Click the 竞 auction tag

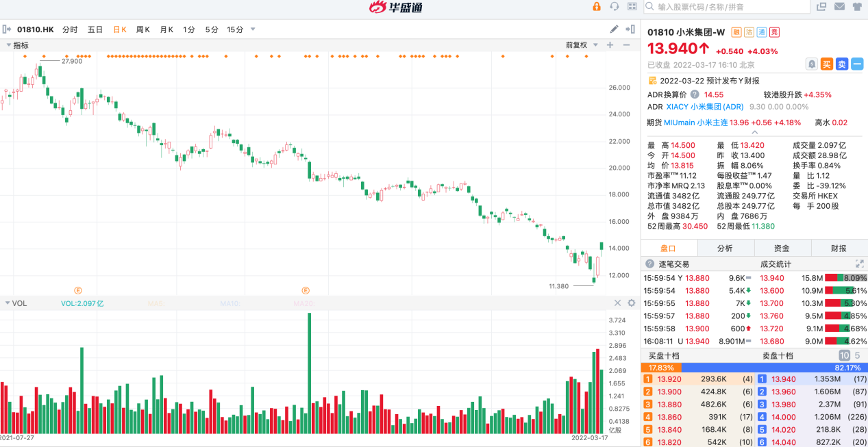point(774,32)
